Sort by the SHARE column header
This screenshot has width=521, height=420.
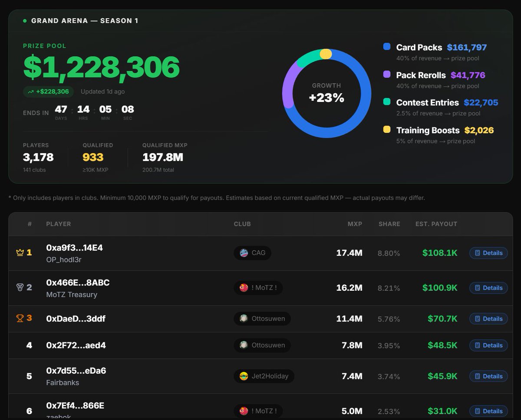(x=389, y=224)
